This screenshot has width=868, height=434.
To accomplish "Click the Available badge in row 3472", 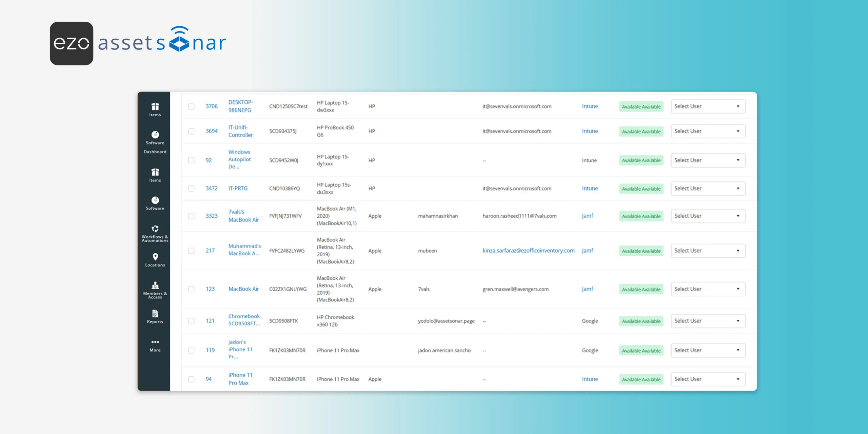I will coord(641,189).
